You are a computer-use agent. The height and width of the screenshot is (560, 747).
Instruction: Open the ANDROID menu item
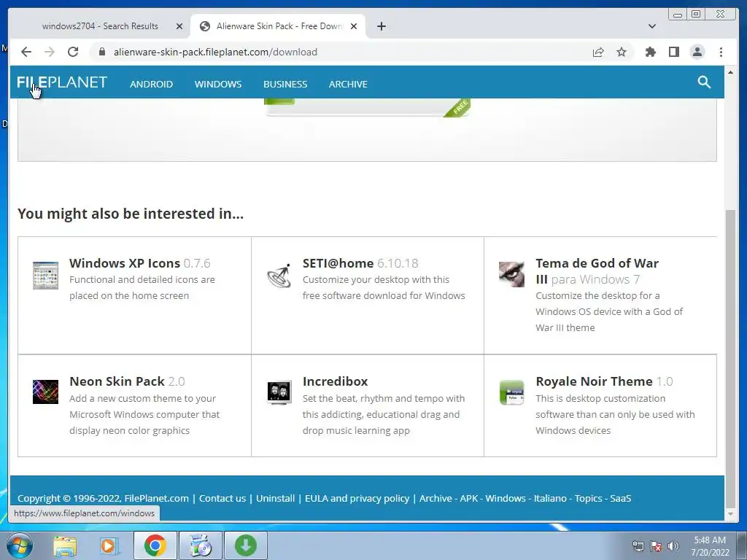point(152,85)
